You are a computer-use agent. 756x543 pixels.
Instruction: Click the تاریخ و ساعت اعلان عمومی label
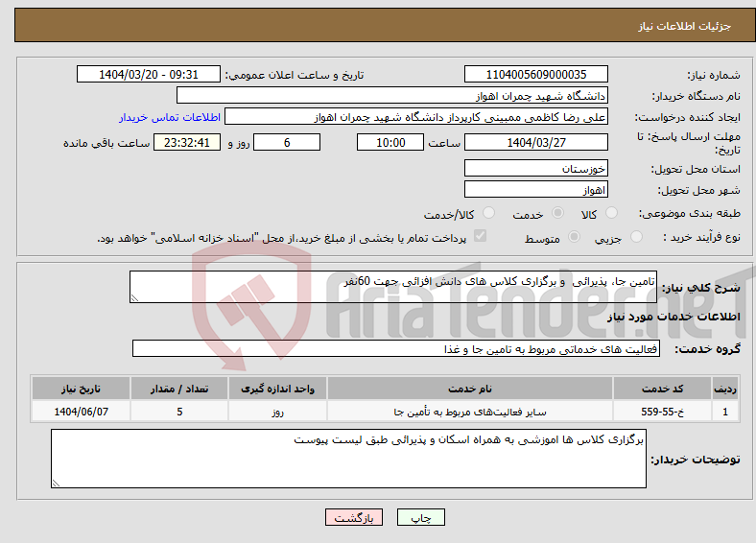(x=295, y=75)
